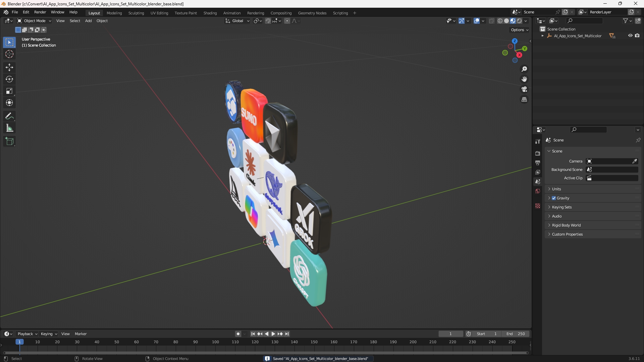Toggle proportional editing

click(287, 21)
